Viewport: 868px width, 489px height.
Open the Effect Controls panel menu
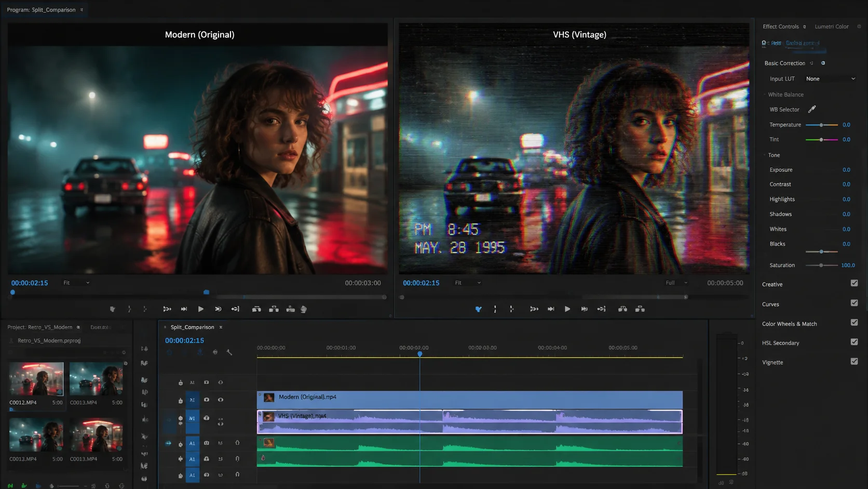(x=805, y=27)
